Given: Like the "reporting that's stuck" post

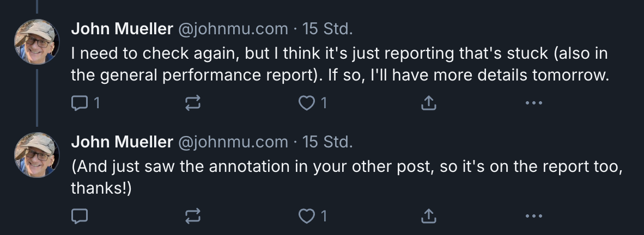Looking at the screenshot, I should [307, 103].
